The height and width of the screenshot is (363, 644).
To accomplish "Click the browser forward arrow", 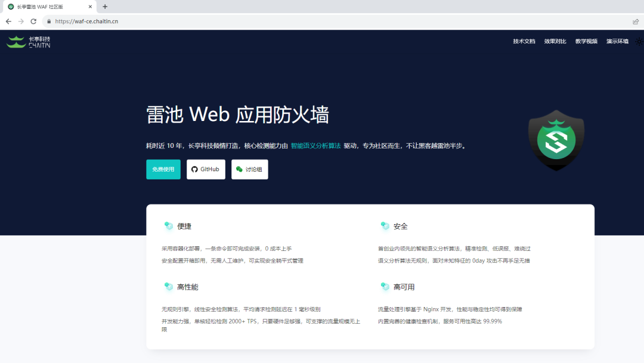I will coord(21,21).
